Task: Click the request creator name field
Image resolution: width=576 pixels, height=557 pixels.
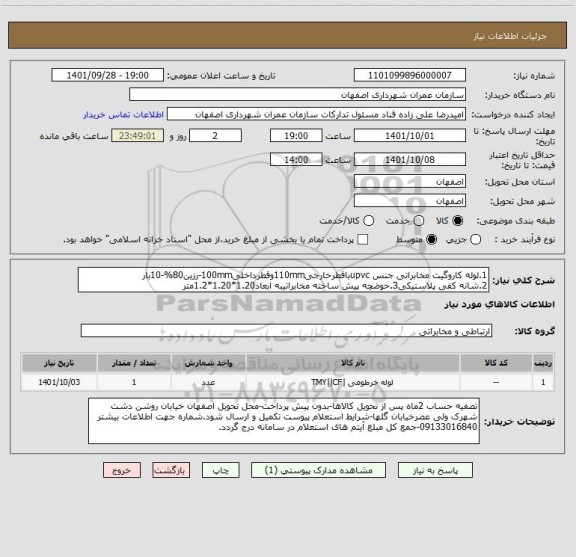Action: click(x=316, y=115)
